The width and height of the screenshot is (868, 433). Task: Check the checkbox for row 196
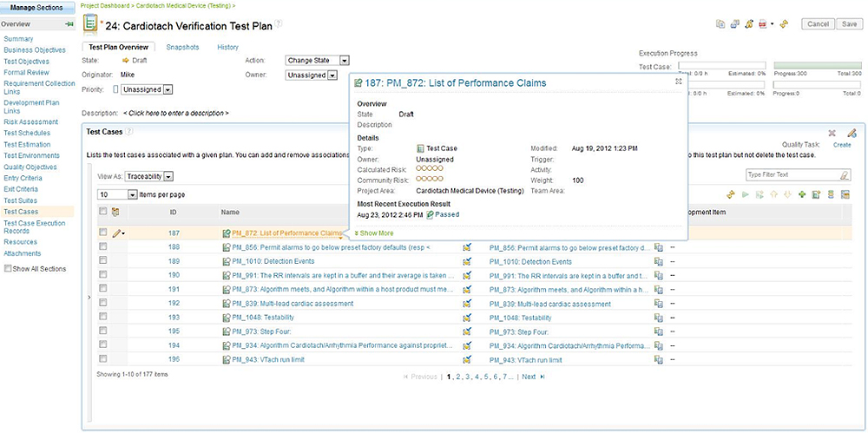(103, 358)
